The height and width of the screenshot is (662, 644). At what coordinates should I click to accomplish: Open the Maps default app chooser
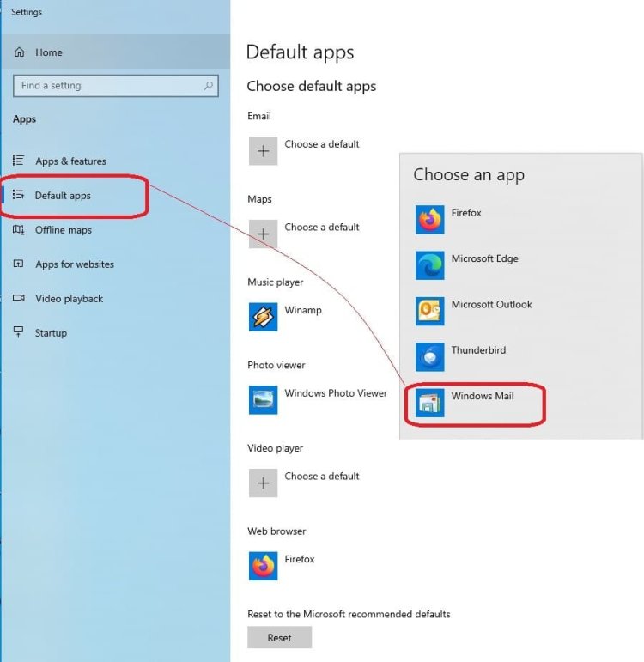pyautogui.click(x=263, y=234)
